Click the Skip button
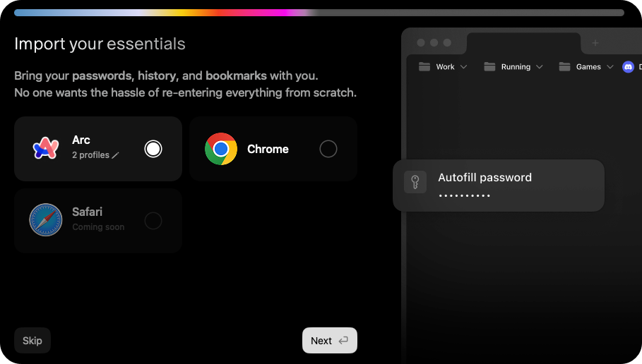 [32, 340]
